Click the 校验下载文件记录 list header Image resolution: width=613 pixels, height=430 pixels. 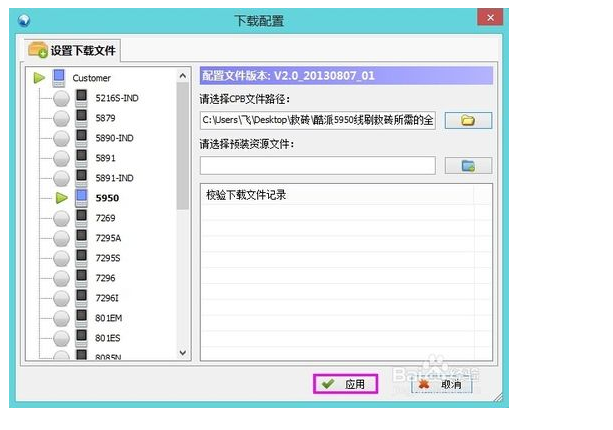337,195
